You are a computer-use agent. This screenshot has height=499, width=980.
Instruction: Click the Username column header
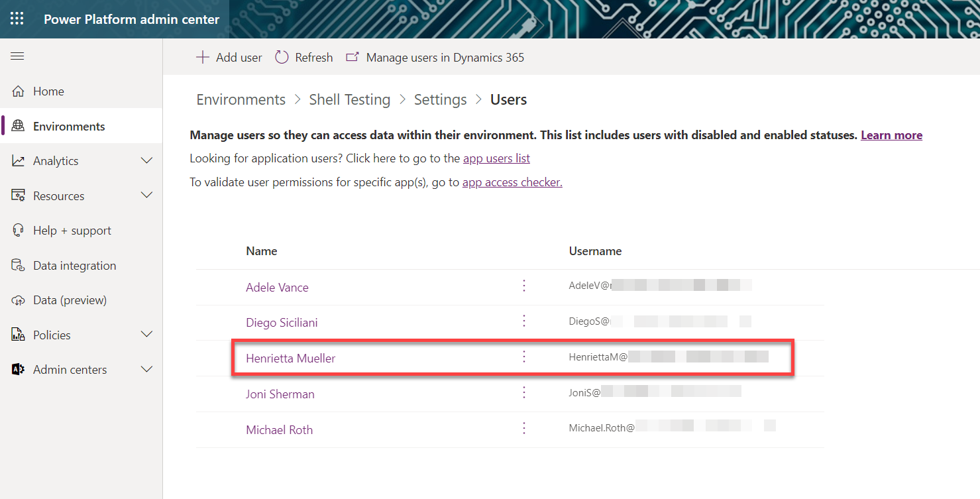(x=595, y=251)
